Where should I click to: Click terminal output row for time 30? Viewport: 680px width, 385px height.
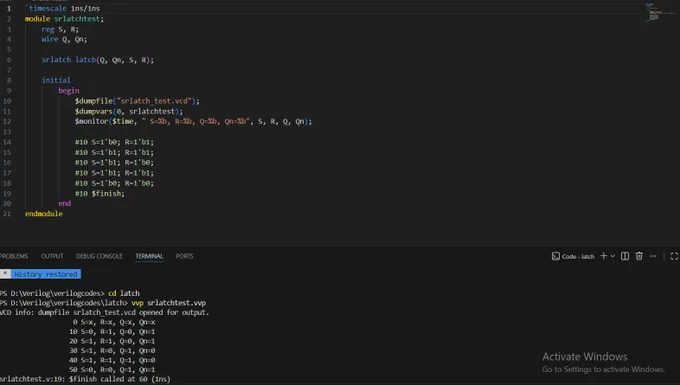click(x=112, y=350)
